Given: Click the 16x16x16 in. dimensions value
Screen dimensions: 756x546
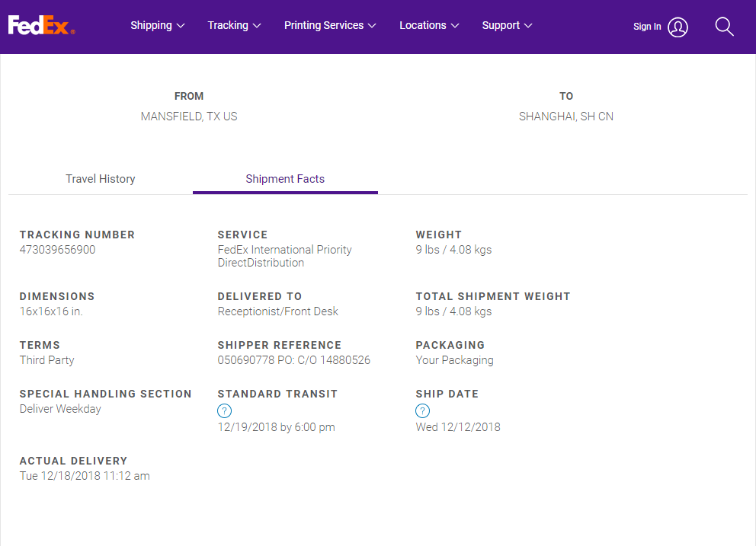Looking at the screenshot, I should [51, 311].
